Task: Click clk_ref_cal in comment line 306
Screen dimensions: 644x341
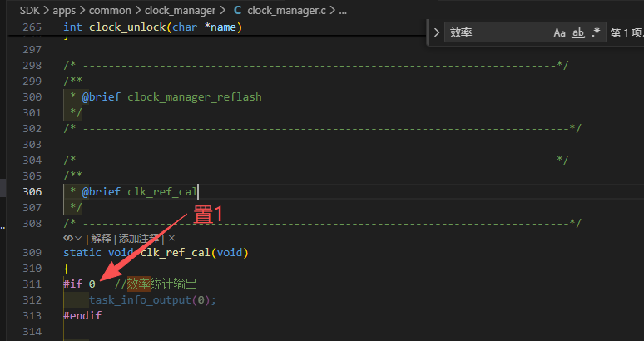Action: 162,191
